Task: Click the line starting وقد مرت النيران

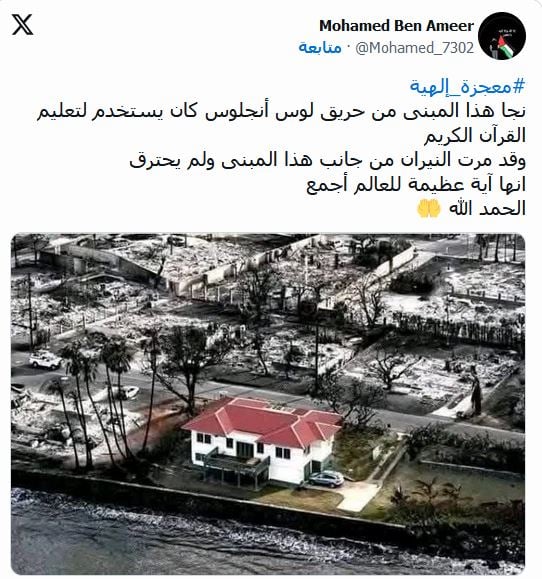Action: click(x=327, y=160)
